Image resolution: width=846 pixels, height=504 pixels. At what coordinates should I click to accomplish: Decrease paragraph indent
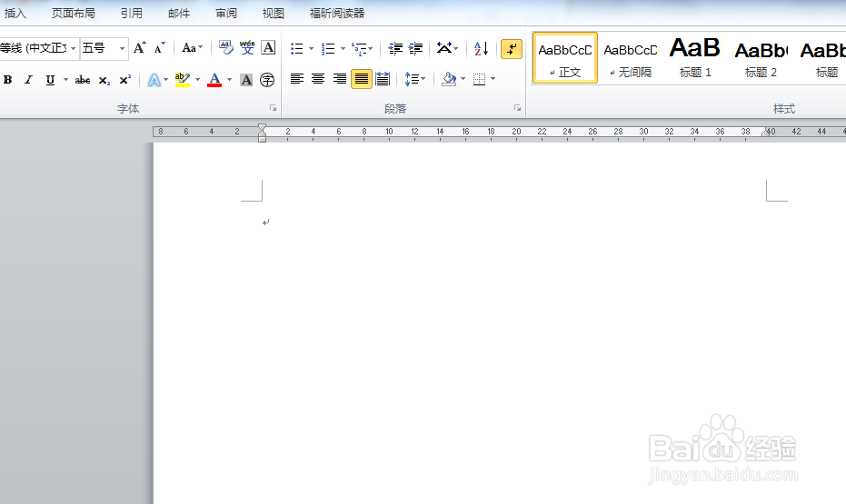tap(395, 48)
